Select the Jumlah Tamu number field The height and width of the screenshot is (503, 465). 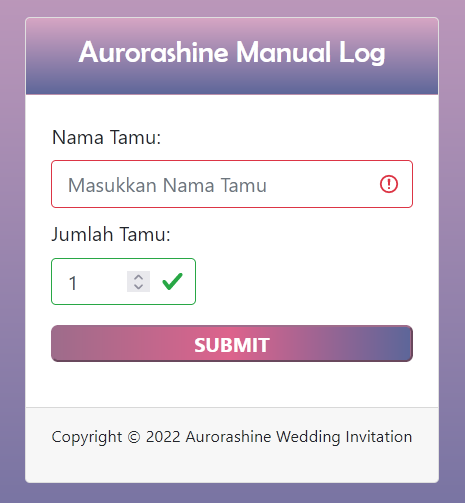pos(123,281)
